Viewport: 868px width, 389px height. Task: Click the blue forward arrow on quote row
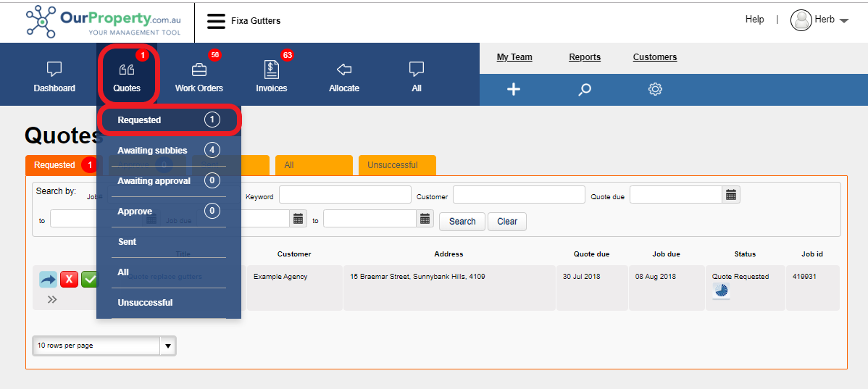[48, 280]
